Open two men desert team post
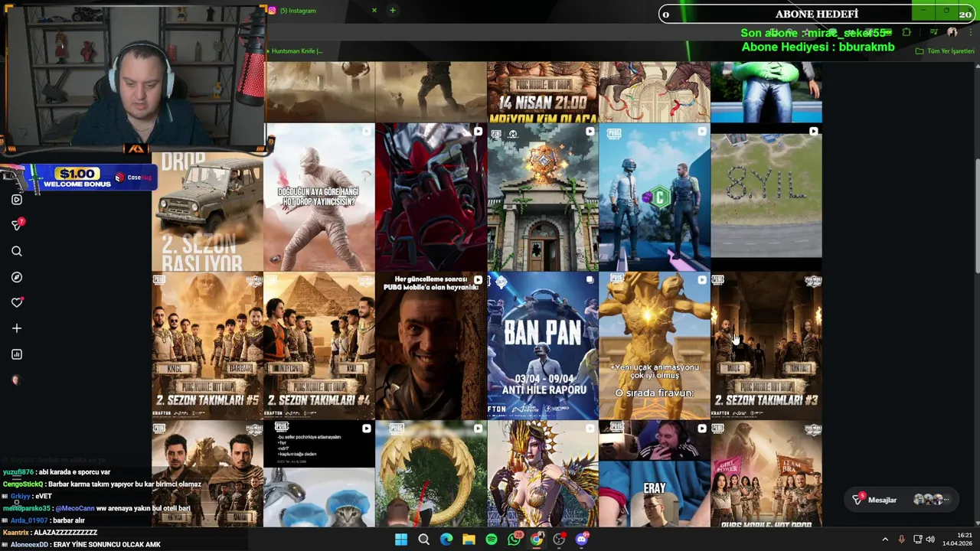Image resolution: width=980 pixels, height=551 pixels. 207,474
